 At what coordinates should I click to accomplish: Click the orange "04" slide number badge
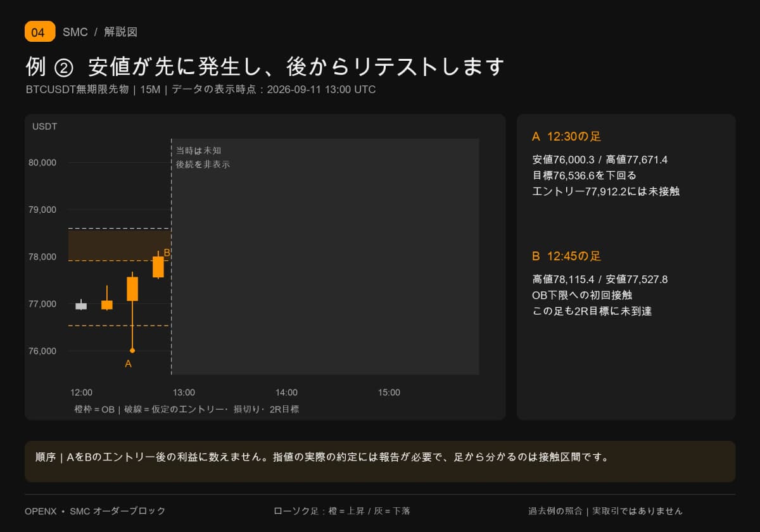tap(40, 32)
